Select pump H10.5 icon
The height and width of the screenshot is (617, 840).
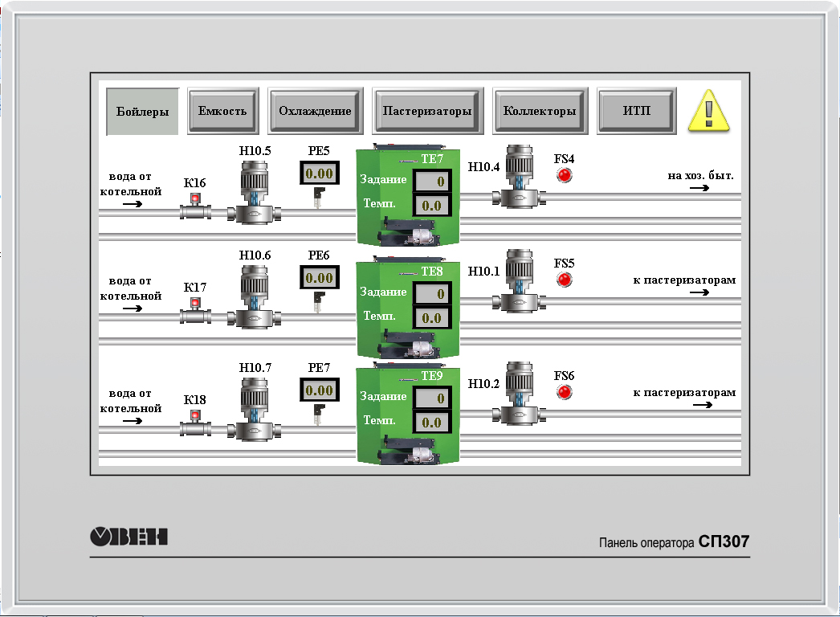tap(255, 193)
